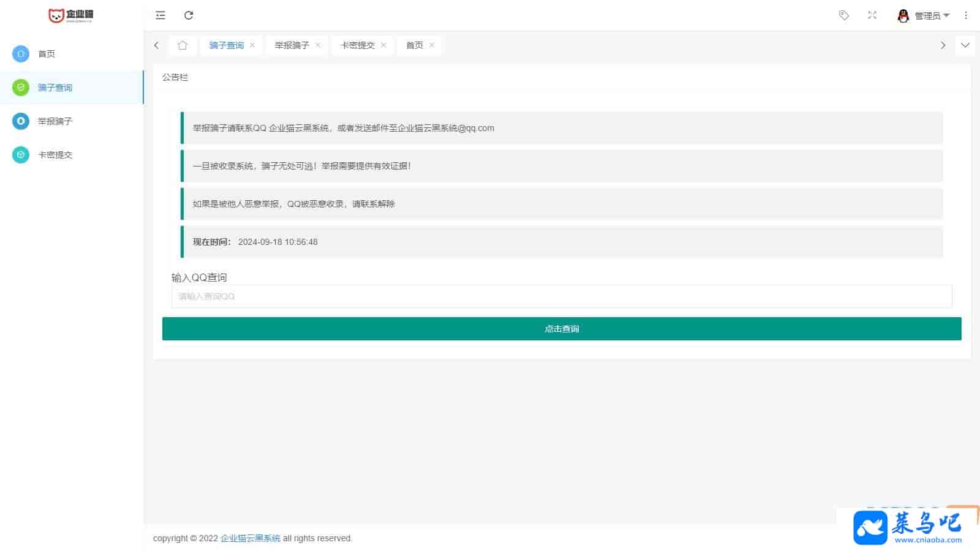Click the tag icon in header
980x551 pixels.
click(x=844, y=15)
